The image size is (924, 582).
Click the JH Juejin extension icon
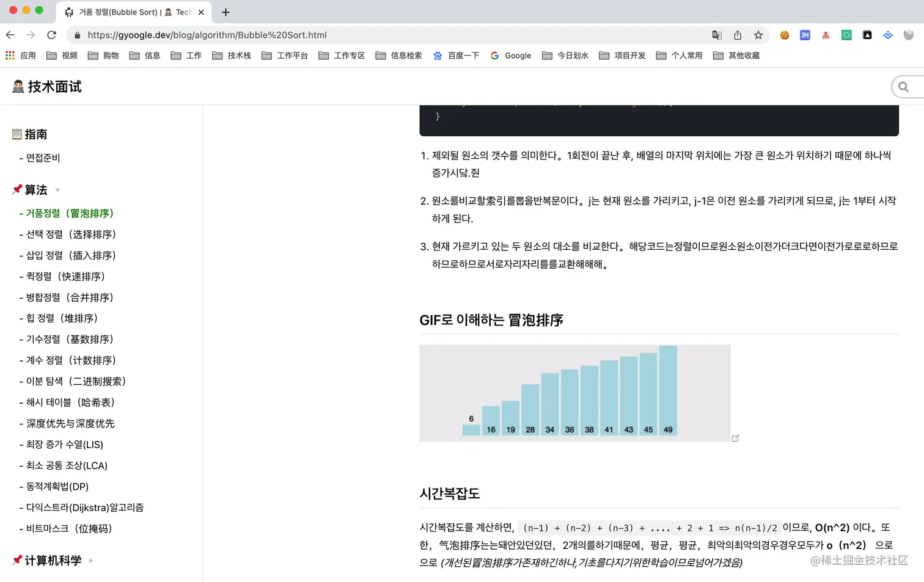(x=804, y=35)
